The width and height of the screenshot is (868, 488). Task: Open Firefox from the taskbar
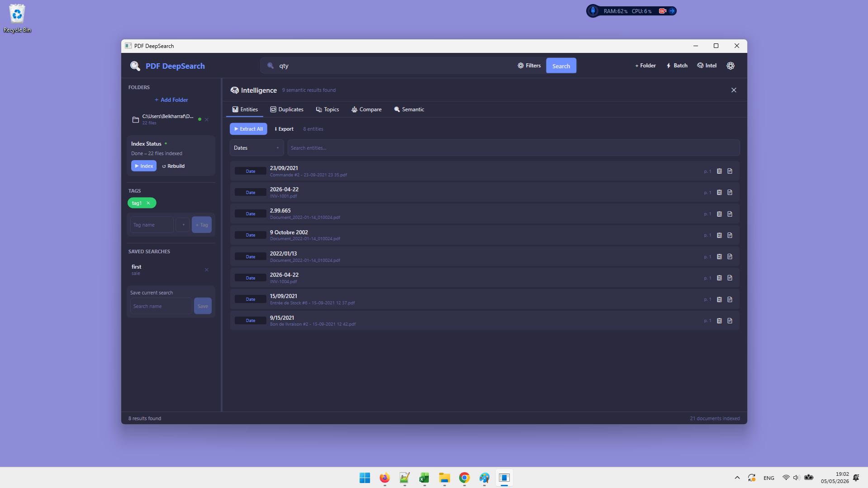pos(384,478)
